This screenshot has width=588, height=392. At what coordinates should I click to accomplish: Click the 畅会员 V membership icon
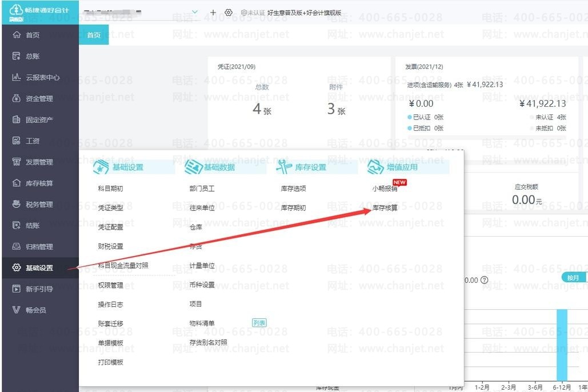[17, 310]
